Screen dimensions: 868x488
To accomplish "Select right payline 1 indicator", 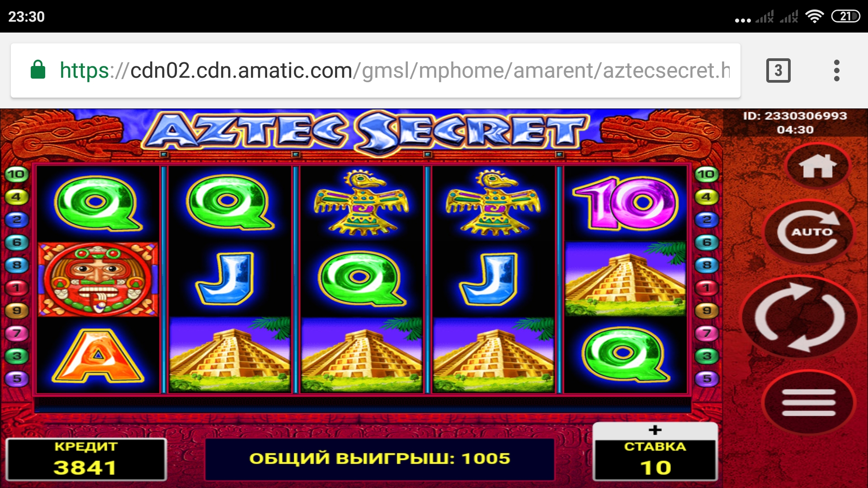I will click(x=707, y=288).
